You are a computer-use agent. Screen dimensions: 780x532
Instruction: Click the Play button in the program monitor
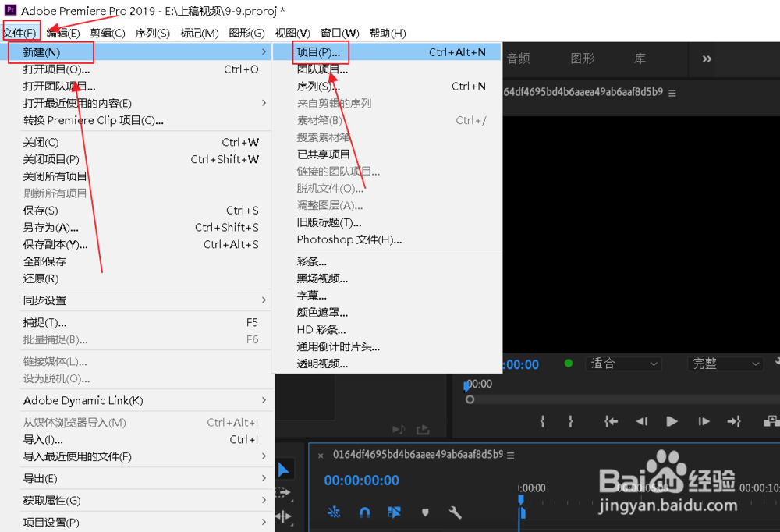(x=672, y=421)
